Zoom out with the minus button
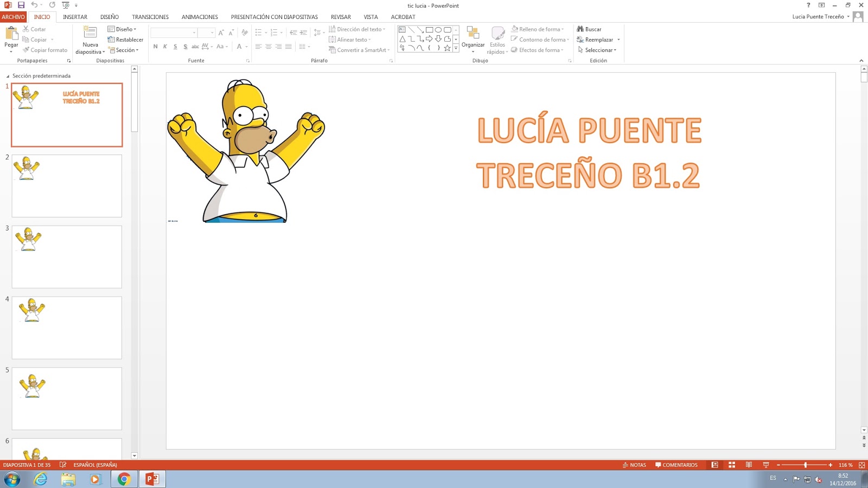This screenshot has height=488, width=868. click(778, 465)
